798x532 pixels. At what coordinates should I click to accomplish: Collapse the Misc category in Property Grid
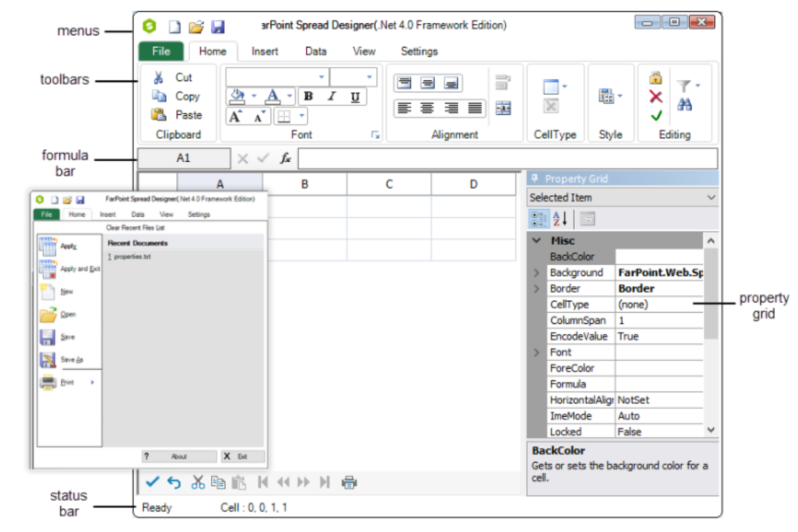536,240
